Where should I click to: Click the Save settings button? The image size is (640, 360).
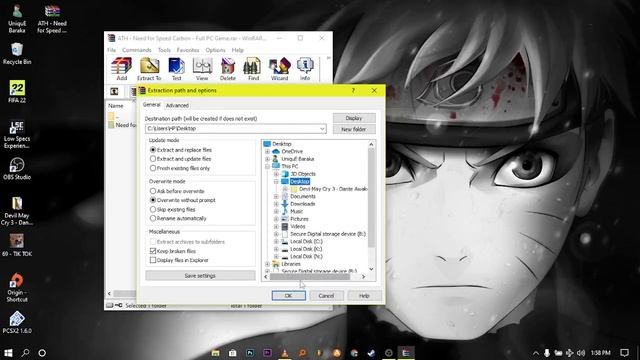[200, 276]
